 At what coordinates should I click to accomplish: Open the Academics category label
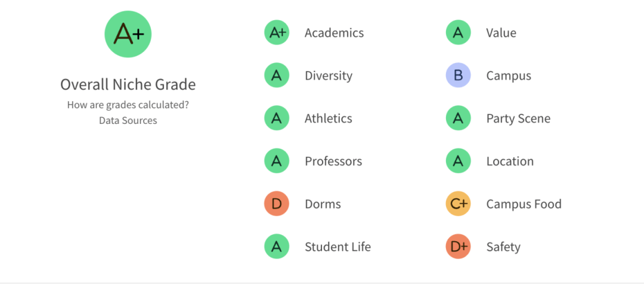(335, 33)
